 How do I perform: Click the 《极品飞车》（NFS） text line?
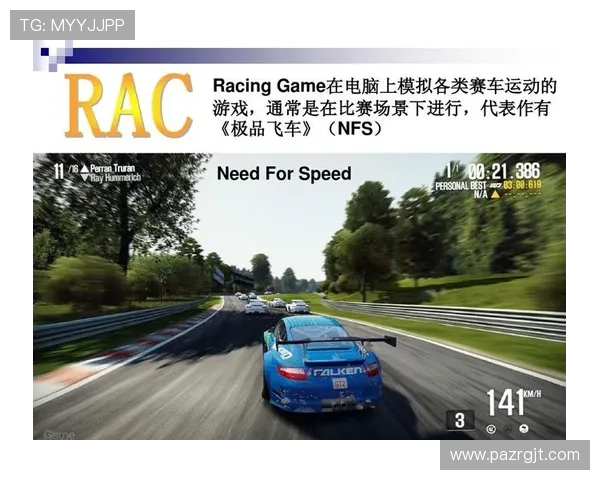(x=299, y=129)
